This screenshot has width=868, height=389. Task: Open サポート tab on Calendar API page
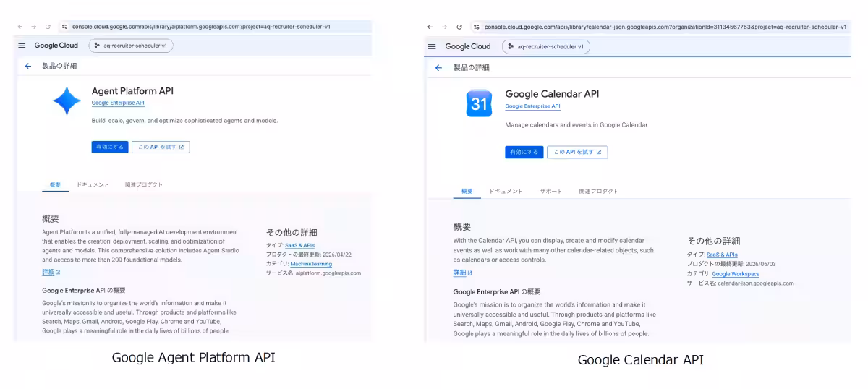(550, 191)
